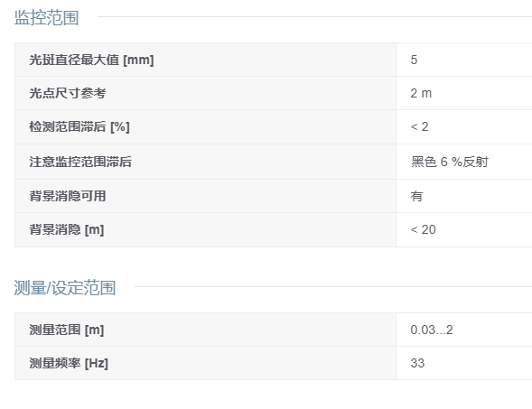The height and width of the screenshot is (409, 532).
Task: Select the 背景消隐 [m] row label
Action: click(x=67, y=229)
